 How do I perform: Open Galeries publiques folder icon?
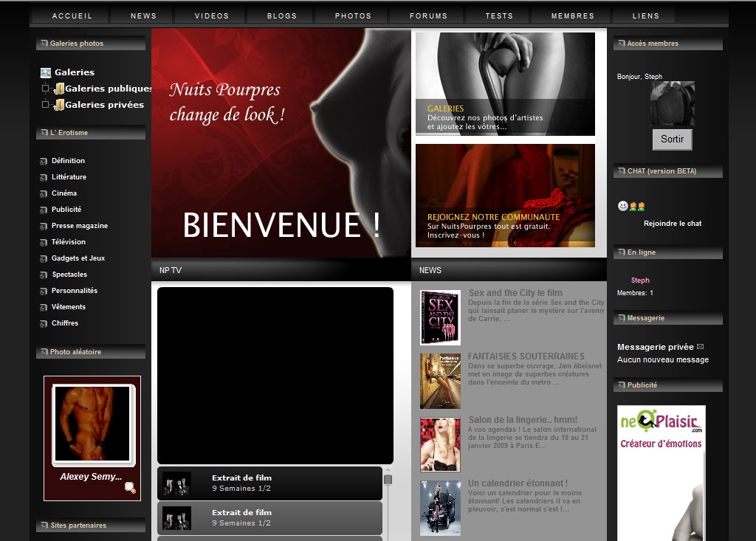[59, 89]
